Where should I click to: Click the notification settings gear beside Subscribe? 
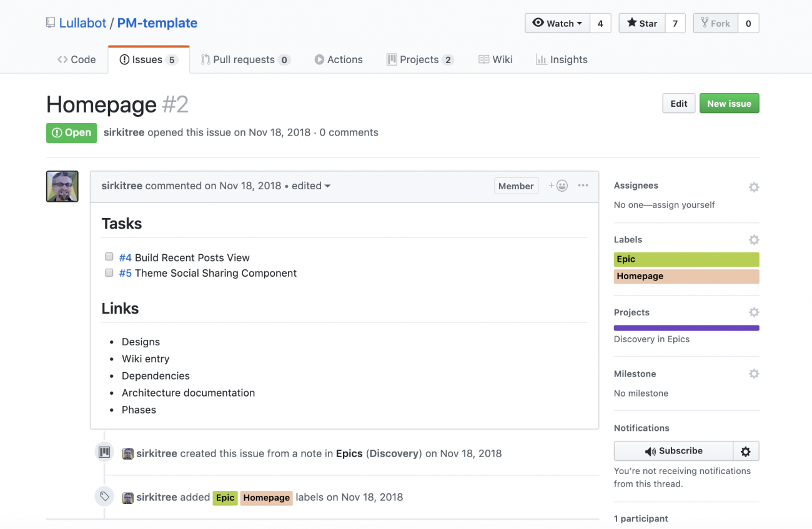coord(746,451)
